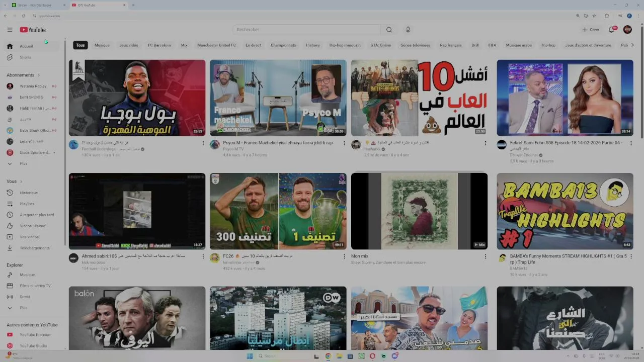The width and height of the screenshot is (644, 362).
Task: Start voice search with the microphone
Action: tap(408, 30)
